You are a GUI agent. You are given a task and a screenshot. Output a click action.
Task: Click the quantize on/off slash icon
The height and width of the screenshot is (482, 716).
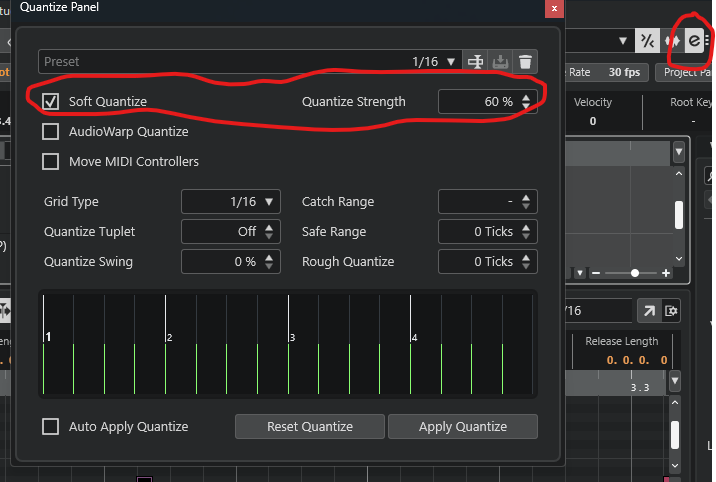pyautogui.click(x=648, y=41)
